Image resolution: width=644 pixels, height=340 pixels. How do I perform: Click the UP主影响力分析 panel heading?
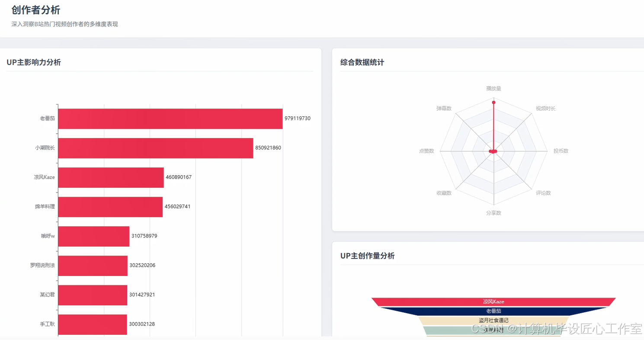[34, 62]
